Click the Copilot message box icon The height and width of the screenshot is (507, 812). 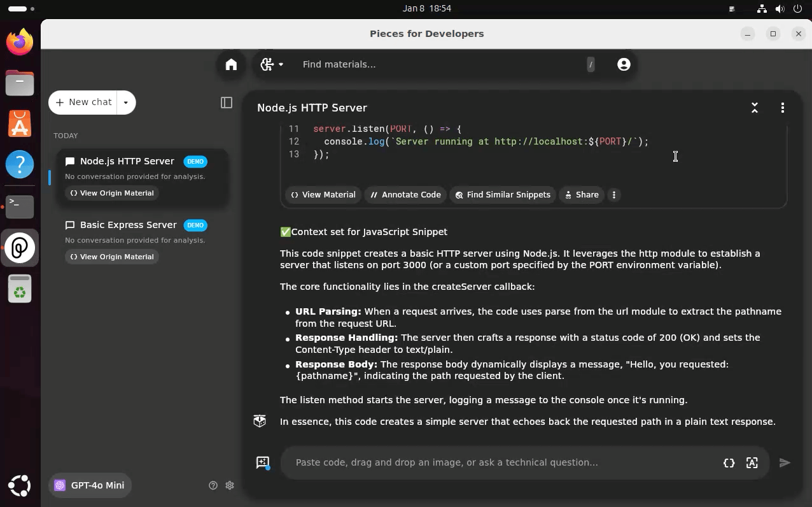[260, 421]
